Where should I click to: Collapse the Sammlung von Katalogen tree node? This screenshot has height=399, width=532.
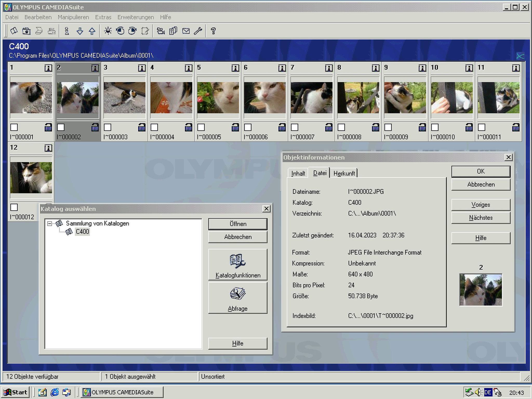50,223
